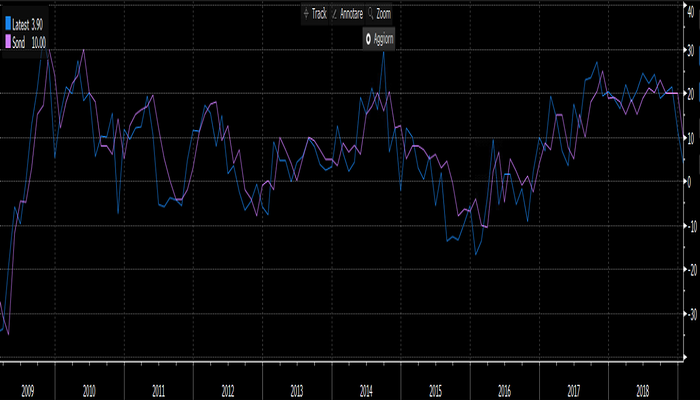The height and width of the screenshot is (400, 700).
Task: Select the 2018 label on time axis
Action: coord(642,391)
